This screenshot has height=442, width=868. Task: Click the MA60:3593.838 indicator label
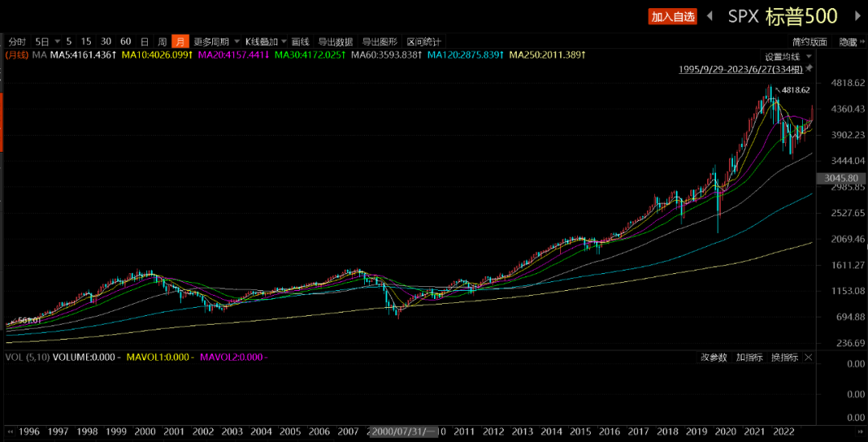387,55
